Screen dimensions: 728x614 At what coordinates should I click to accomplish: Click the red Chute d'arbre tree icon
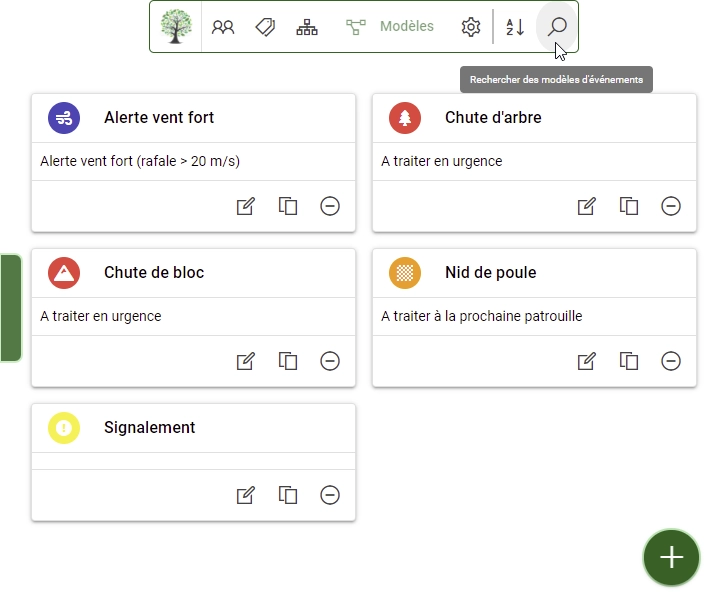click(405, 118)
